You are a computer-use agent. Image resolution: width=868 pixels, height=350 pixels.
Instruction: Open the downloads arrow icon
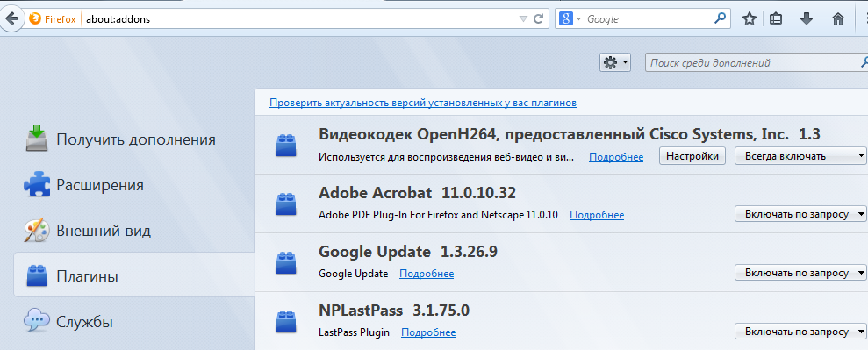point(807,18)
